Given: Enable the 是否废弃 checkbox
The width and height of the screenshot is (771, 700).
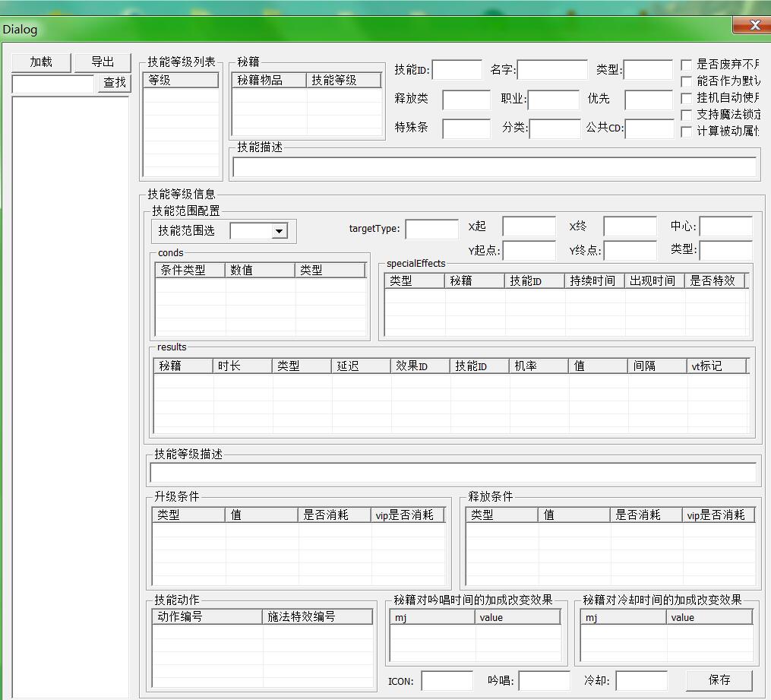Looking at the screenshot, I should (x=687, y=65).
